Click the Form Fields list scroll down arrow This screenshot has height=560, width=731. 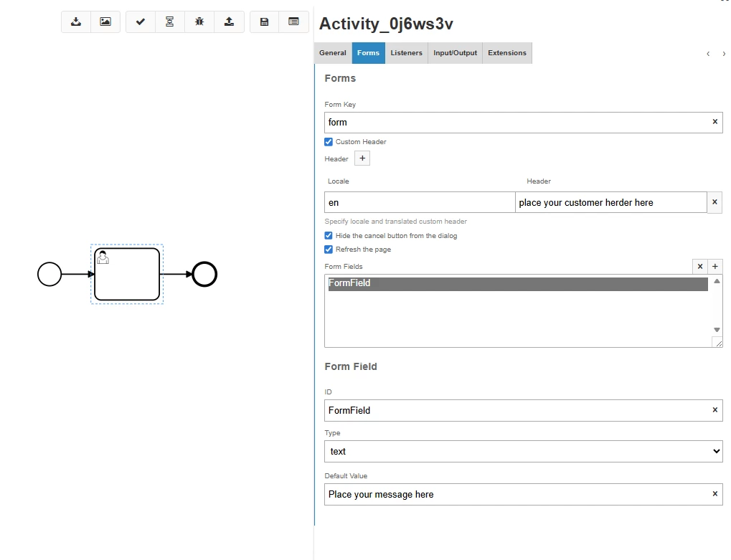(x=717, y=330)
